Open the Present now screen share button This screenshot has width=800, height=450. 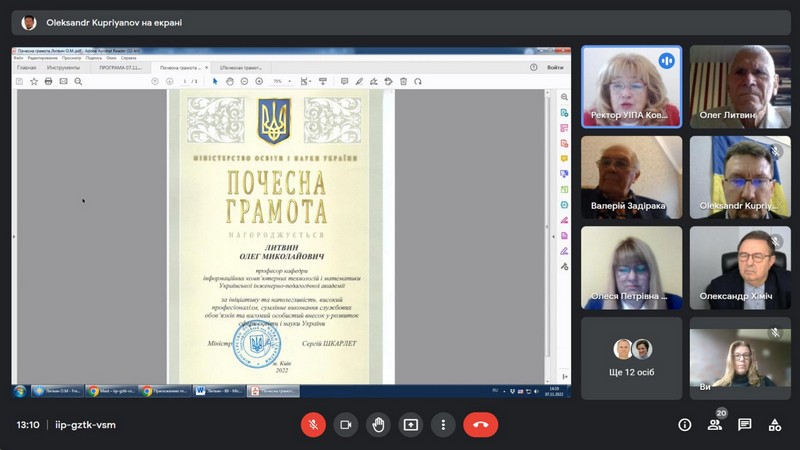(x=411, y=424)
